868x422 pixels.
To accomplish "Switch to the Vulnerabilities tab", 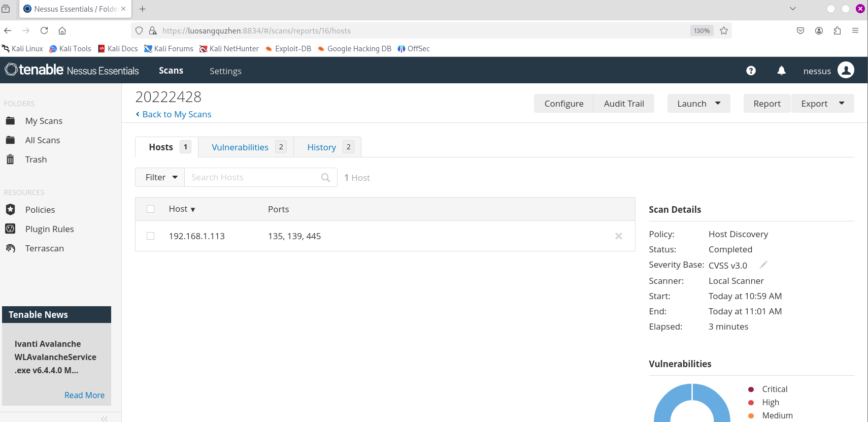I will coord(246,147).
